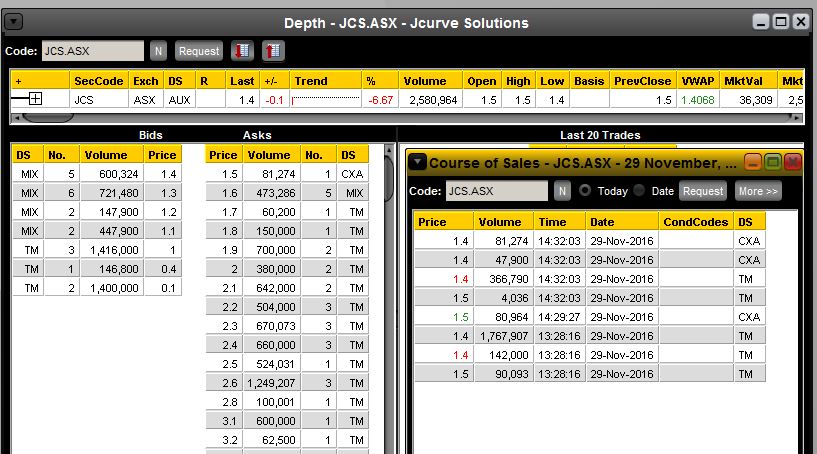Select ask volume 81,274 at 1.5

coord(276,174)
